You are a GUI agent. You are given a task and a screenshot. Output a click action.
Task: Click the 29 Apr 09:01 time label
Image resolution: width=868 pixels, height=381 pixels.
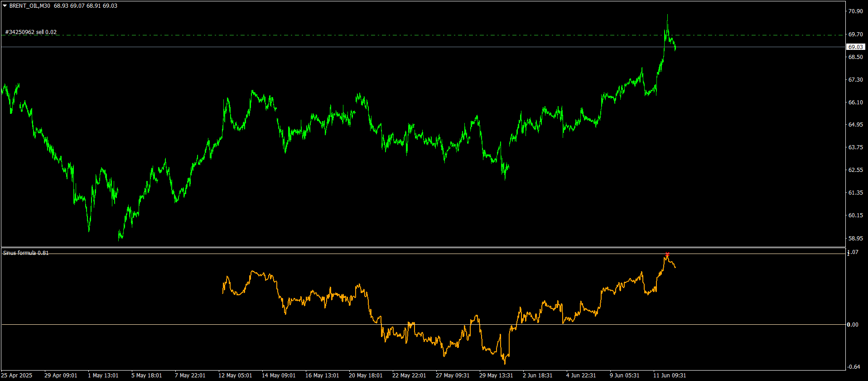pyautogui.click(x=61, y=376)
